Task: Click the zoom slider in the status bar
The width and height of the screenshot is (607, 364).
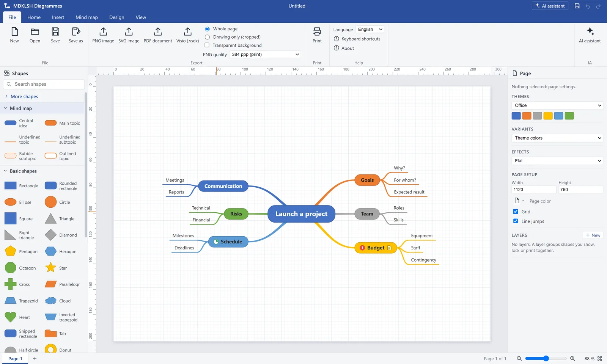Action: [x=546, y=359]
